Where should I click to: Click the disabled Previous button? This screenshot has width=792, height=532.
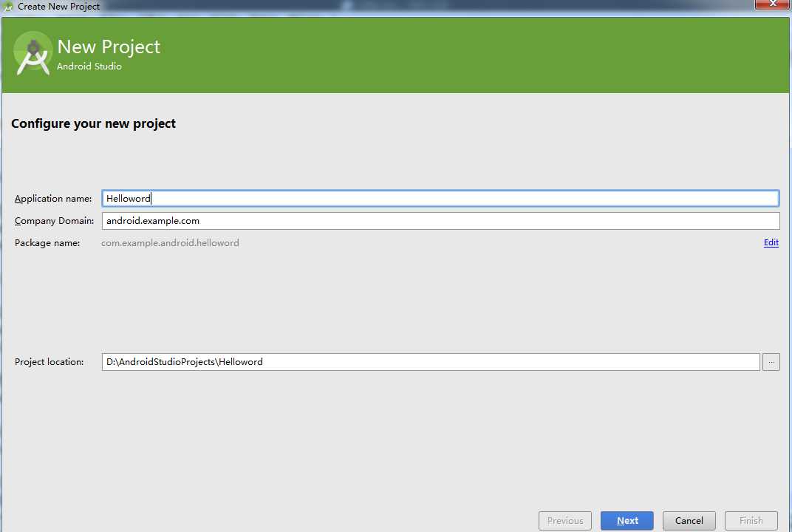click(x=564, y=520)
